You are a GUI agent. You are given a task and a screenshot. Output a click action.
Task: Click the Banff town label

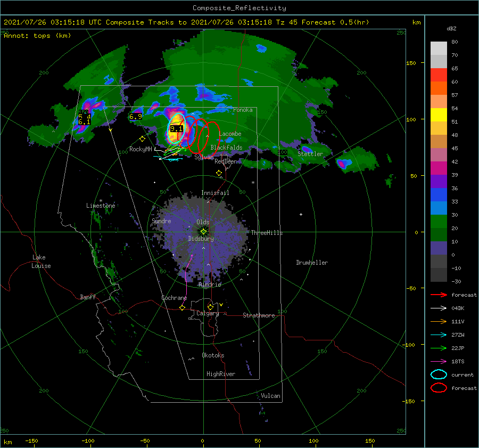(88, 297)
